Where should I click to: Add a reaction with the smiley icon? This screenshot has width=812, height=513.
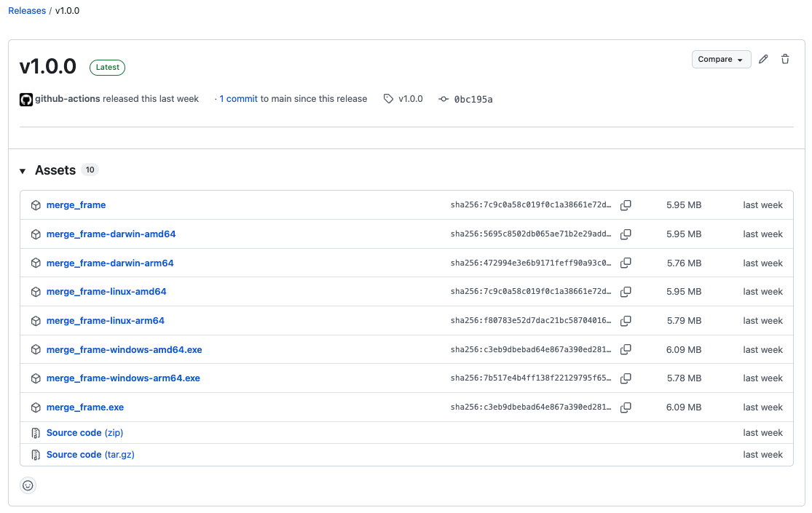(28, 485)
